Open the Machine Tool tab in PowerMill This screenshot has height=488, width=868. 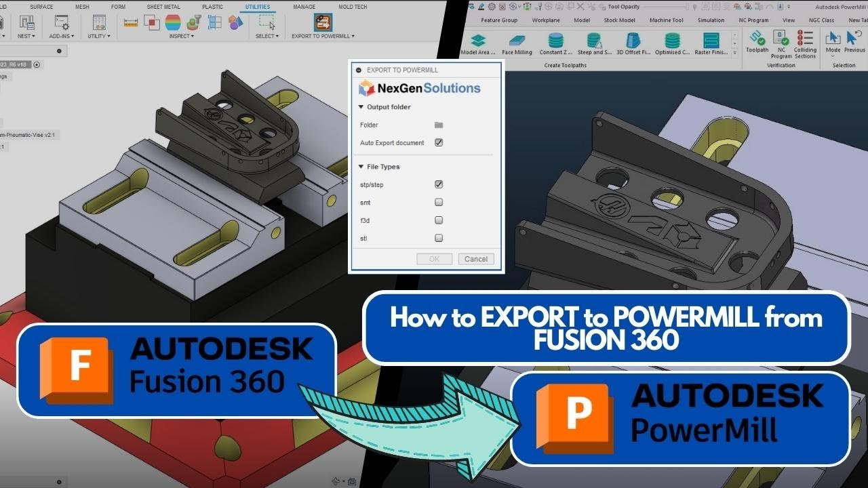(x=667, y=20)
